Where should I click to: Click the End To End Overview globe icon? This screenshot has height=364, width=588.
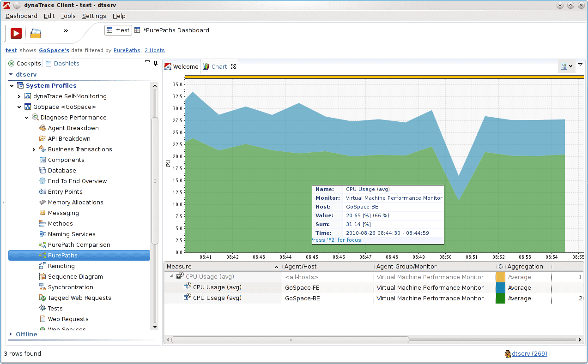click(x=42, y=181)
